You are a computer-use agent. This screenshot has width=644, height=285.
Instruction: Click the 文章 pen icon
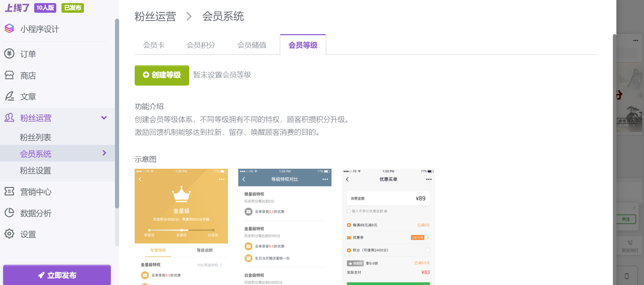[9, 96]
